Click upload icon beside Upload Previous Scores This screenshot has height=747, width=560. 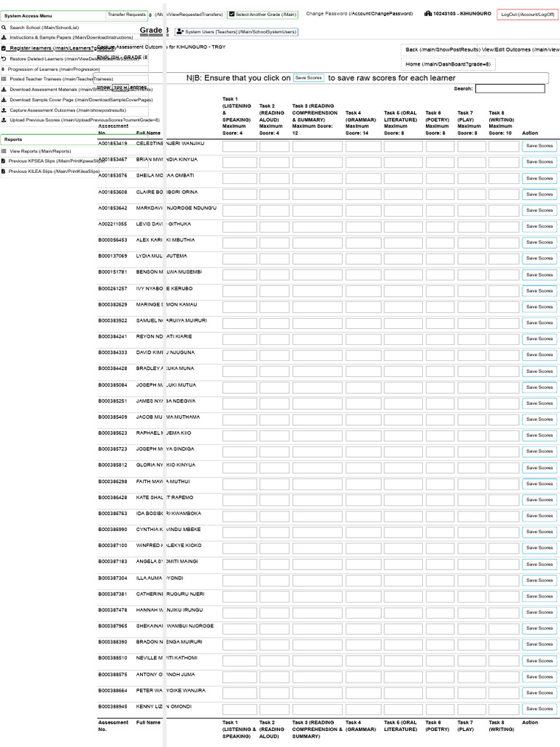(4, 120)
